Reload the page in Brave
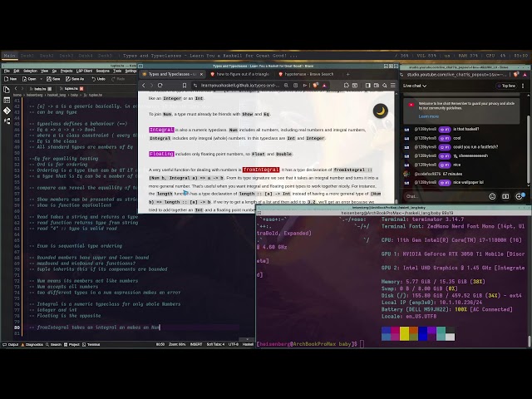Image resolution: width=532 pixels, height=399 pixels. [x=160, y=86]
